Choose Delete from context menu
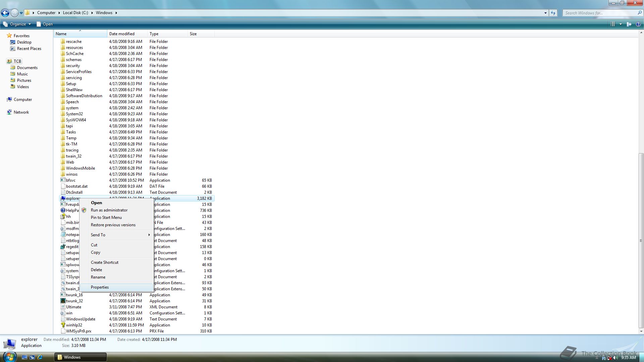The image size is (644, 362). point(117,270)
